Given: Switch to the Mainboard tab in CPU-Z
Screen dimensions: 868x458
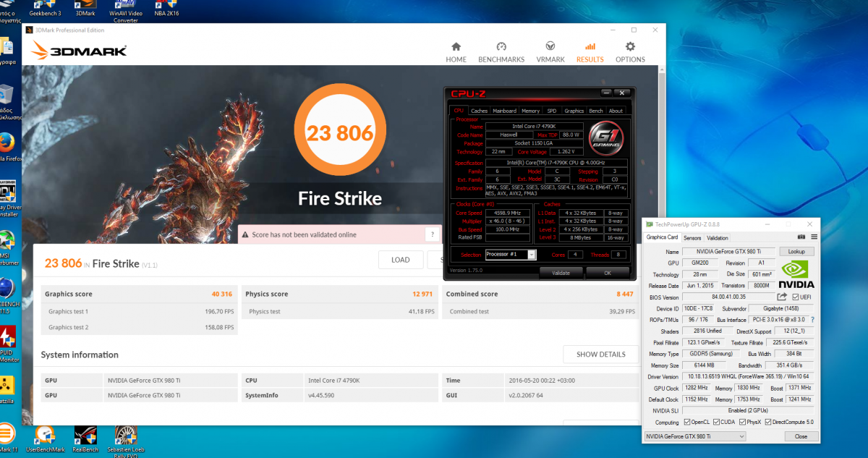Looking at the screenshot, I should (x=504, y=111).
